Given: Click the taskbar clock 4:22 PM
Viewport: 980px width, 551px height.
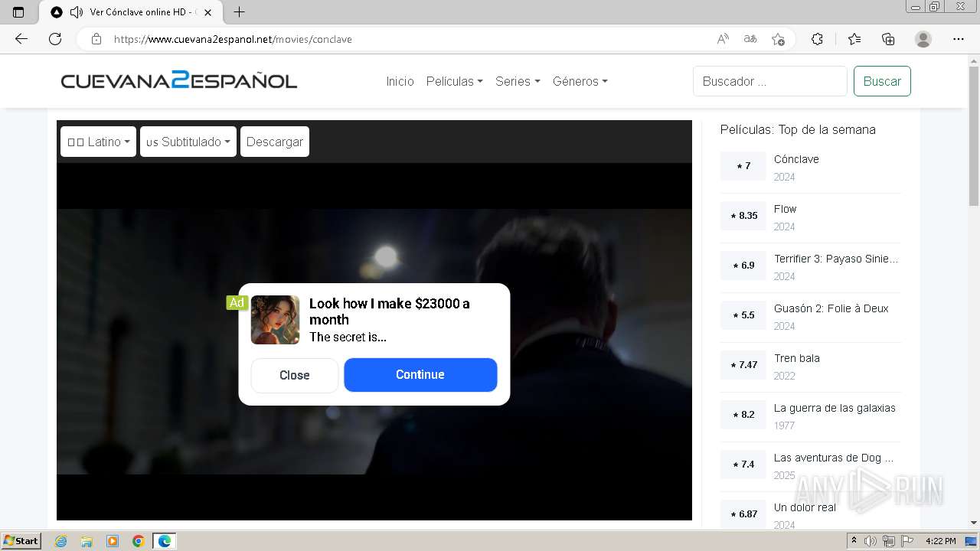Looking at the screenshot, I should pyautogui.click(x=940, y=541).
